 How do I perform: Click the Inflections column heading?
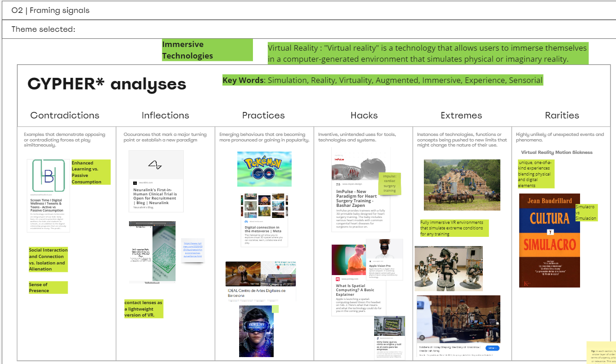165,115
